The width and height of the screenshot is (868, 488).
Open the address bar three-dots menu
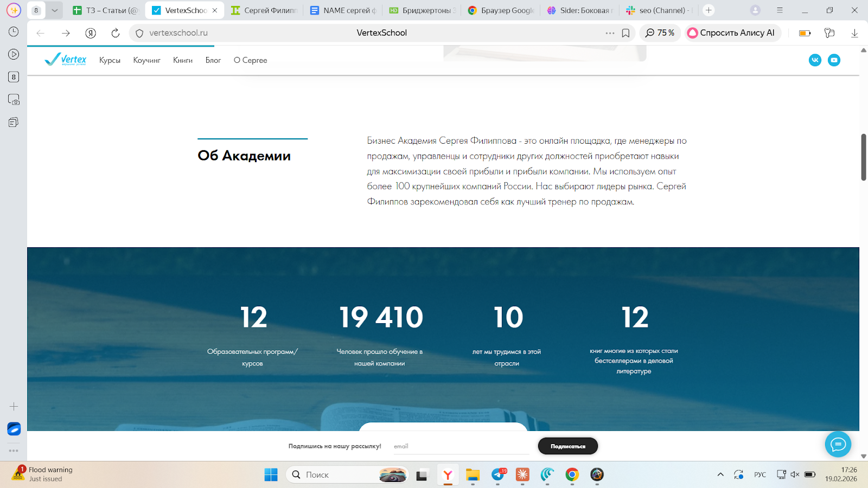click(x=610, y=33)
